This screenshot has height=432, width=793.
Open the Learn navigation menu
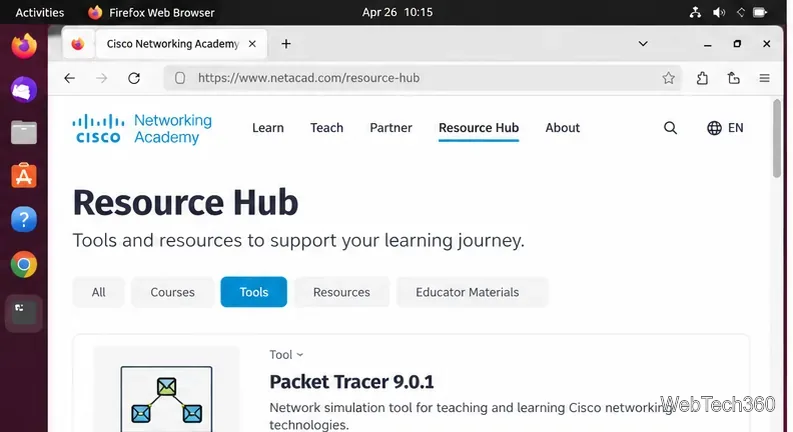pos(268,128)
